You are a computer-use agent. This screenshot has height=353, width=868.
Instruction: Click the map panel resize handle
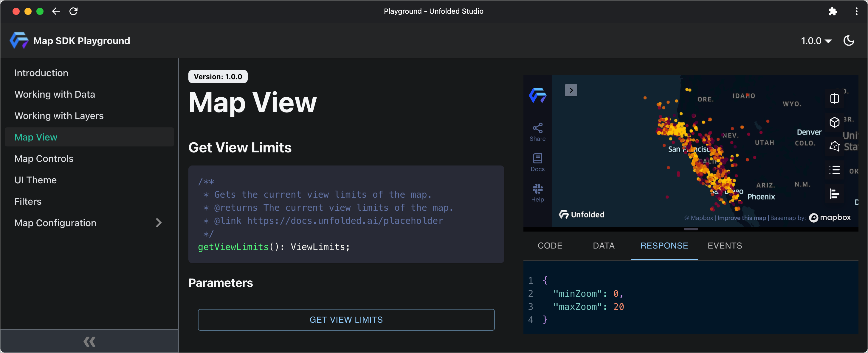tap(691, 229)
